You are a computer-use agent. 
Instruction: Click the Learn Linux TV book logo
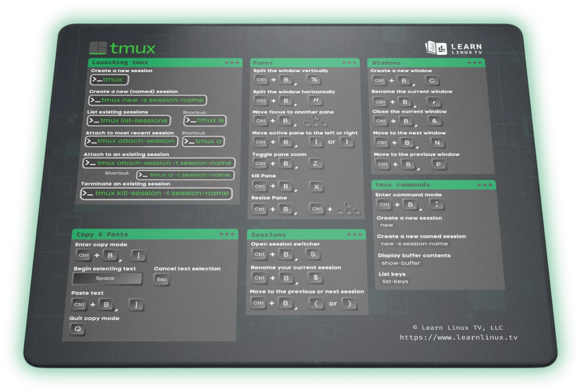click(436, 48)
